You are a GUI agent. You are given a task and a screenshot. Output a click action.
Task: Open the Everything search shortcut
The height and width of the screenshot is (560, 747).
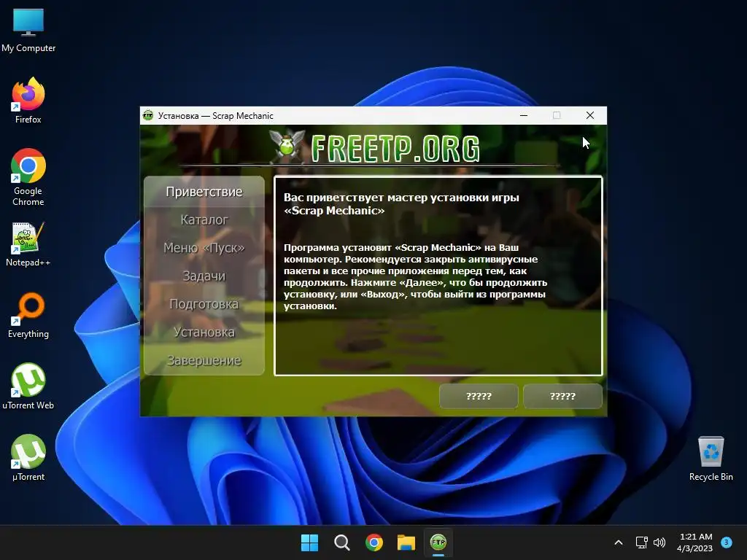click(x=28, y=315)
